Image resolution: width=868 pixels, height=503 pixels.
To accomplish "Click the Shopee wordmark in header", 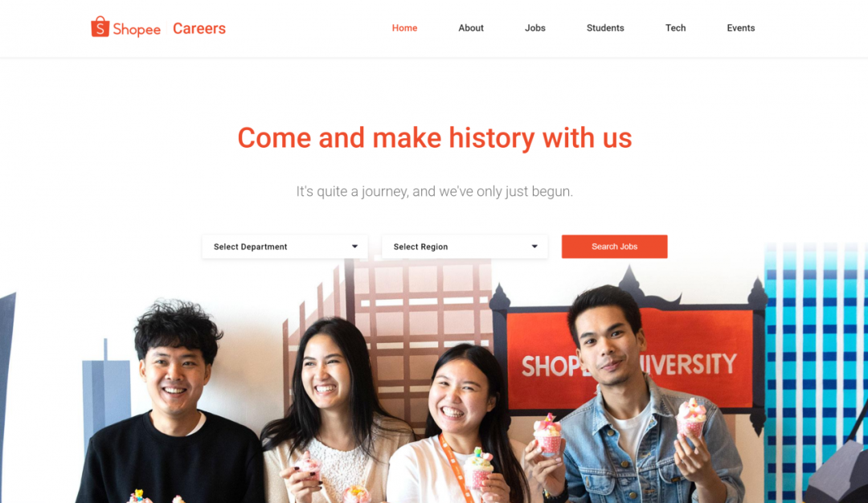I will (x=137, y=29).
